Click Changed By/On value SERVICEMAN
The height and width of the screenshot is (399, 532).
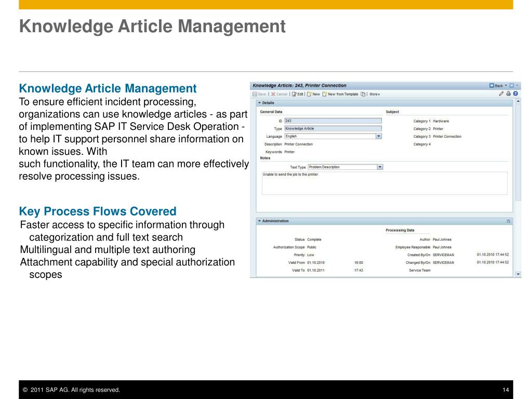pos(444,262)
